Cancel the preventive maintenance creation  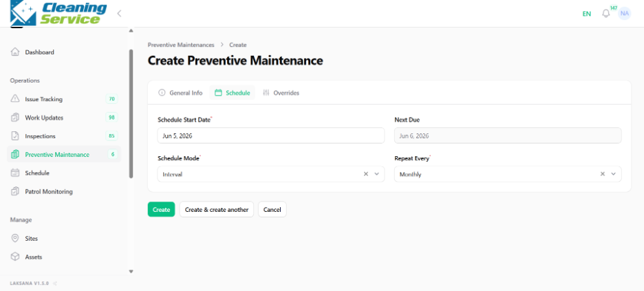[272, 209]
